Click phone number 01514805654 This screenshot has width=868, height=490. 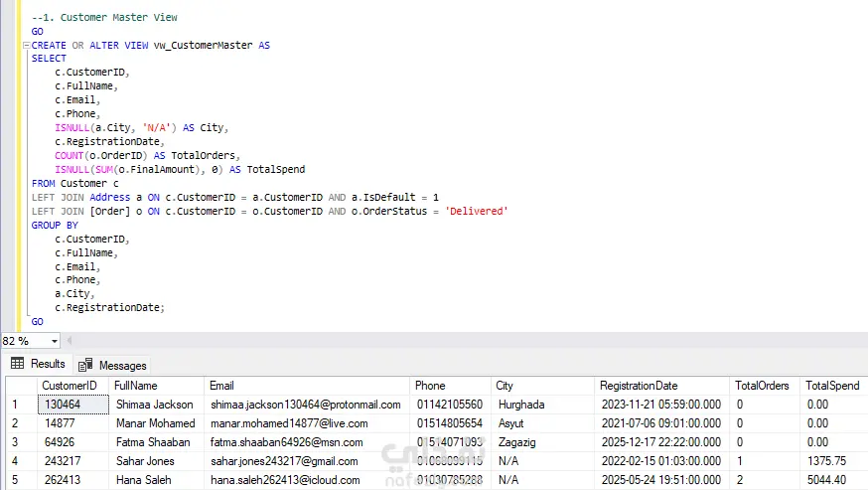pyautogui.click(x=450, y=423)
